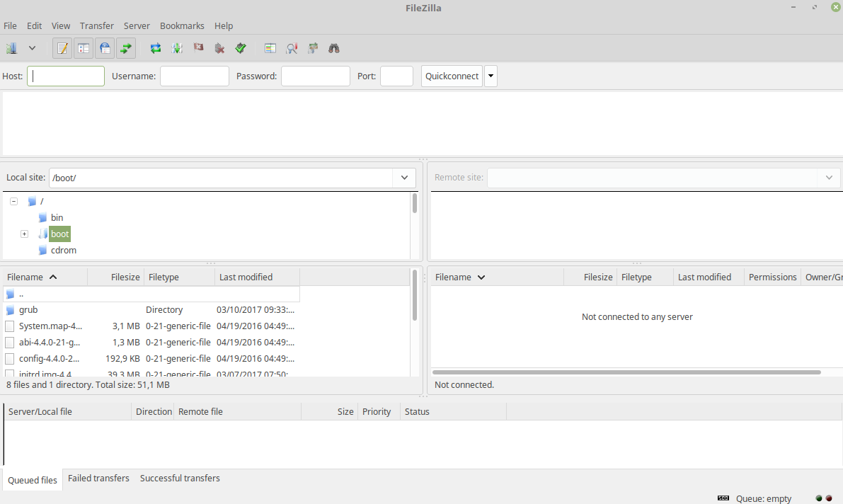Refresh the file and folder lists

(x=155, y=48)
